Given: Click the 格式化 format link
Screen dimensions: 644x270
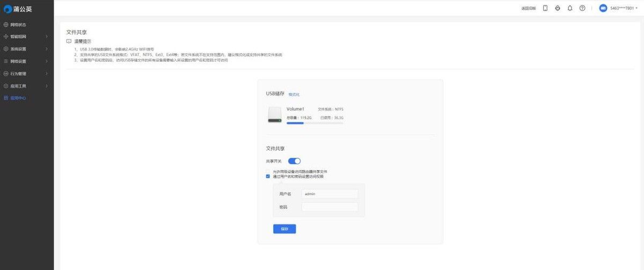Looking at the screenshot, I should [x=294, y=94].
